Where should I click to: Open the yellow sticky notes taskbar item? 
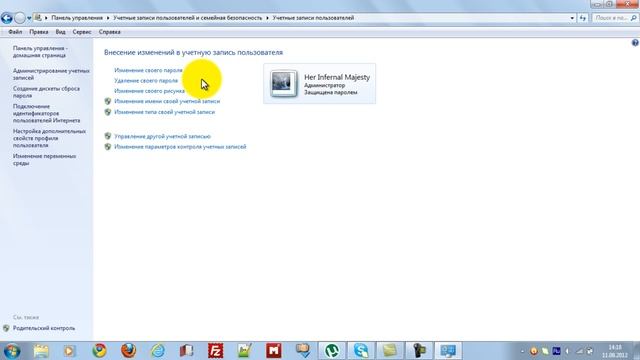390,351
